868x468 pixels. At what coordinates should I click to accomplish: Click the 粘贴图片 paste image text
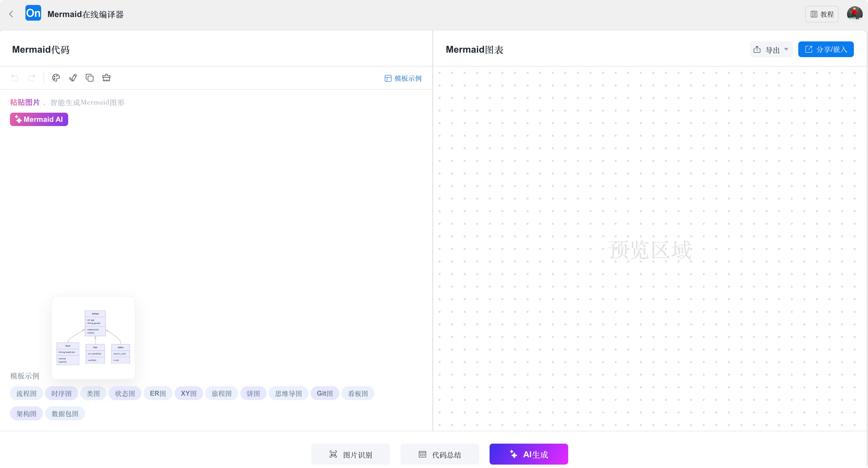[x=25, y=102]
